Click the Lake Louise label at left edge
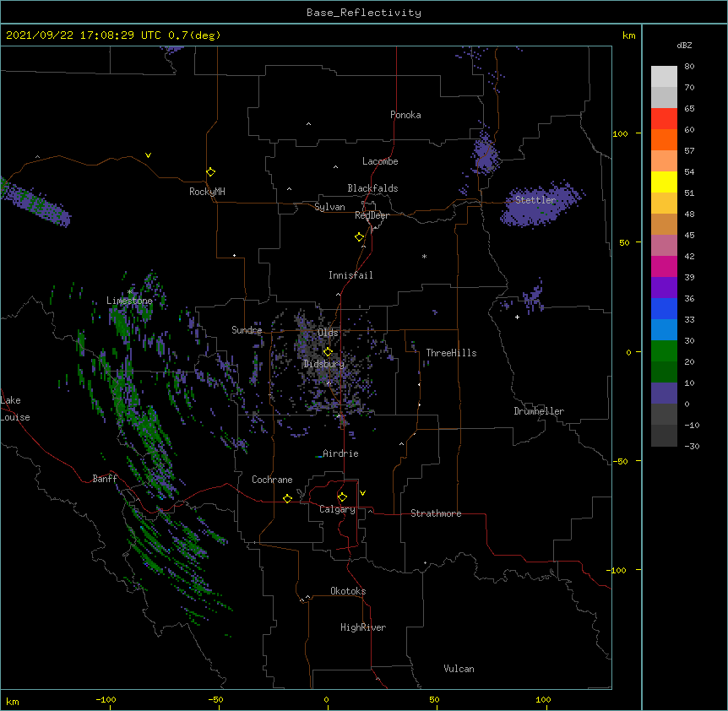The width and height of the screenshot is (728, 711). pos(15,409)
